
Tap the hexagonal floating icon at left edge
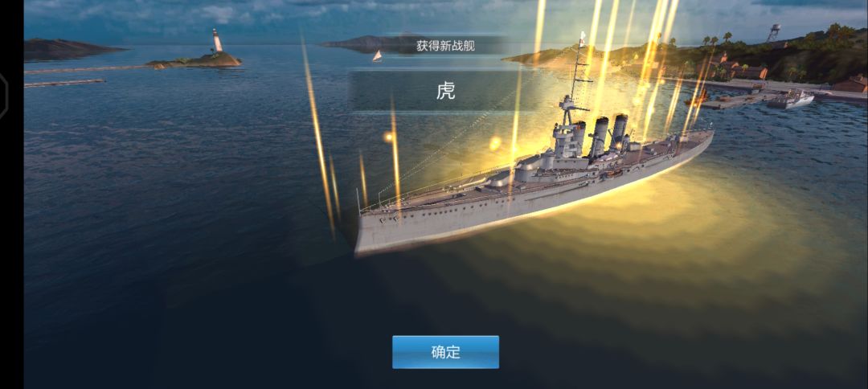click(3, 96)
